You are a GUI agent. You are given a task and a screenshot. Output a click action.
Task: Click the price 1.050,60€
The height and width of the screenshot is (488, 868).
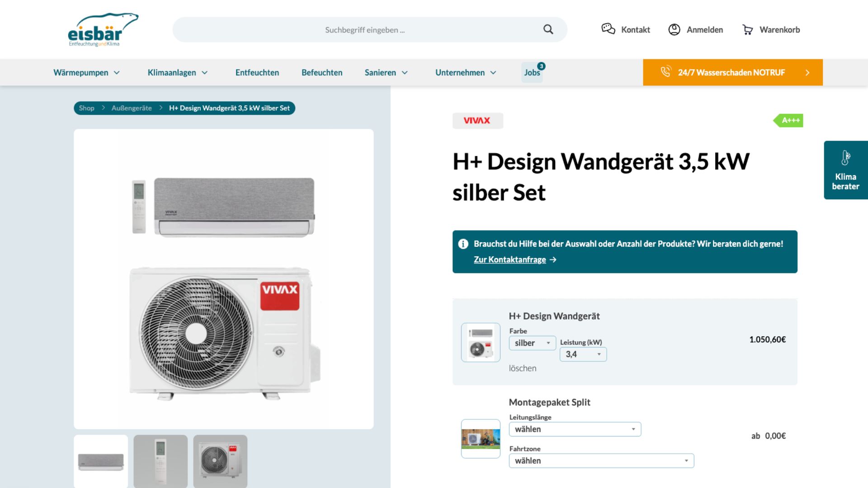coord(768,339)
